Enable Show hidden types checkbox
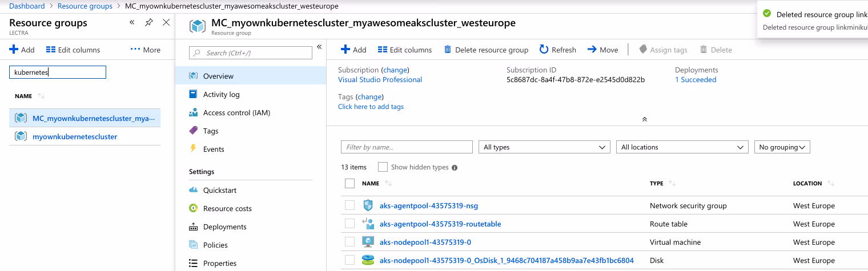The width and height of the screenshot is (868, 271). [383, 167]
